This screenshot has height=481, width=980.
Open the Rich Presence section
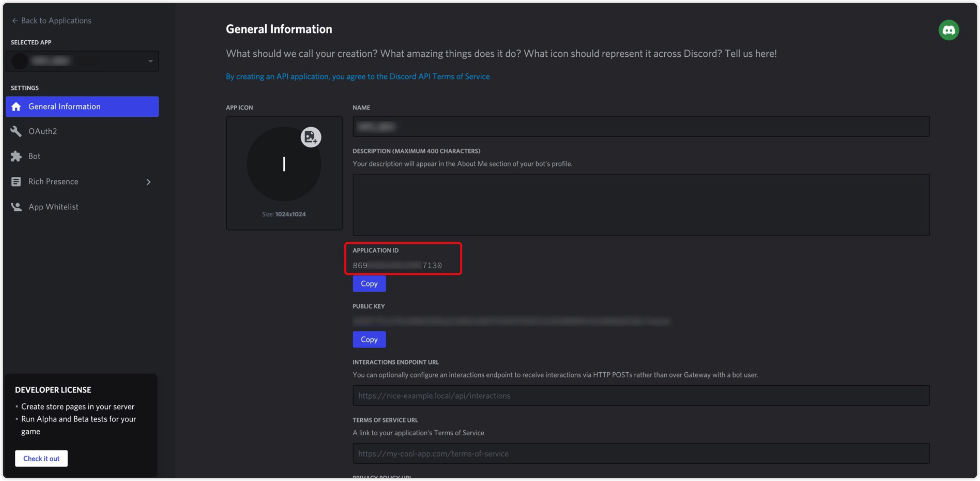tap(53, 182)
